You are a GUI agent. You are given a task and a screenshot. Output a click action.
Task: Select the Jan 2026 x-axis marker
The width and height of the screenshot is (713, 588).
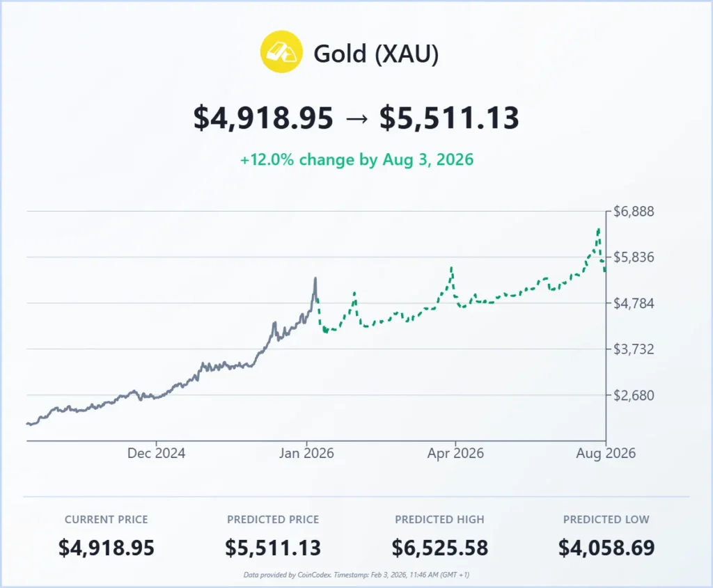pos(306,454)
